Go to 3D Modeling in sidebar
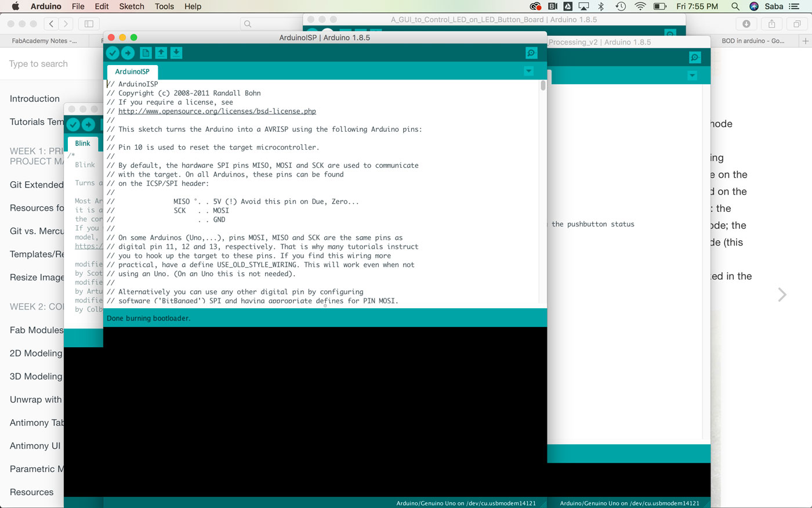 (x=36, y=376)
